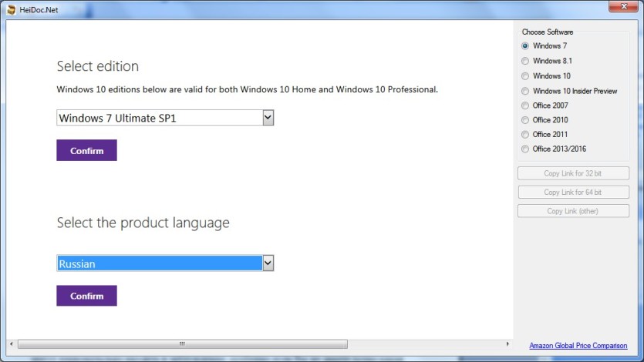
Task: Click the scrollbar right arrow
Action: [x=507, y=344]
